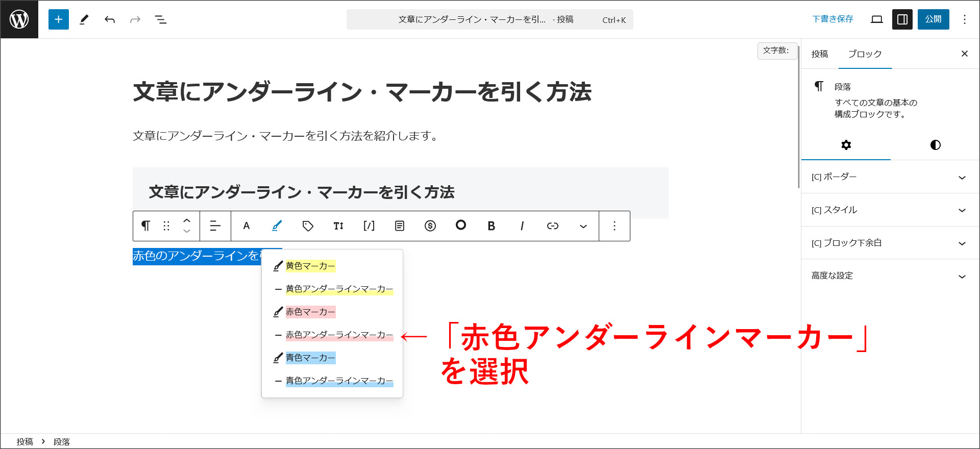
Task: Click the 公開 publish button
Action: pos(933,19)
